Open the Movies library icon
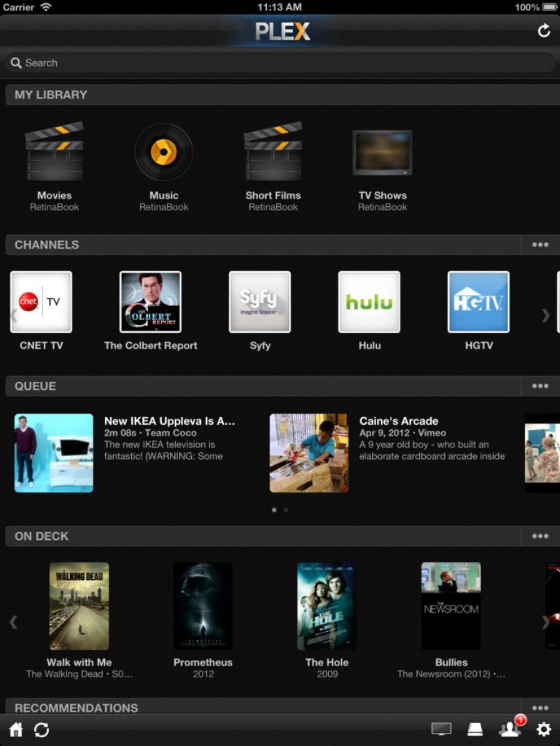The image size is (560, 746). 54,151
